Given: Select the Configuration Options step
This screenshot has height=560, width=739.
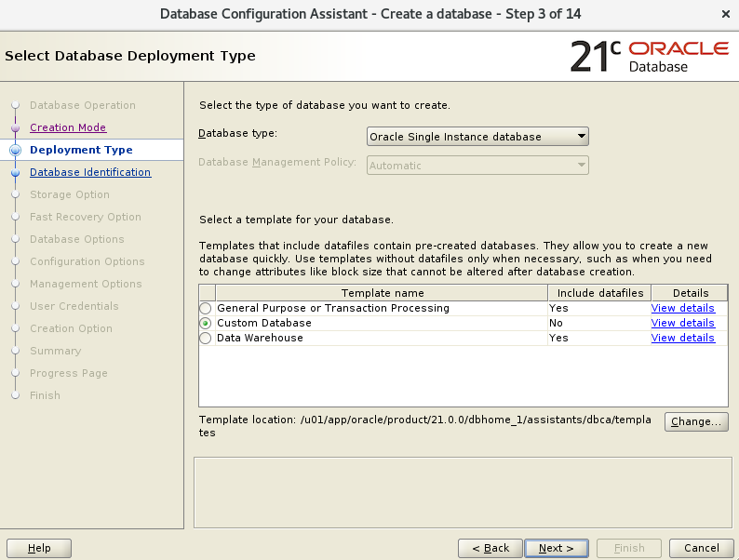Looking at the screenshot, I should [87, 261].
